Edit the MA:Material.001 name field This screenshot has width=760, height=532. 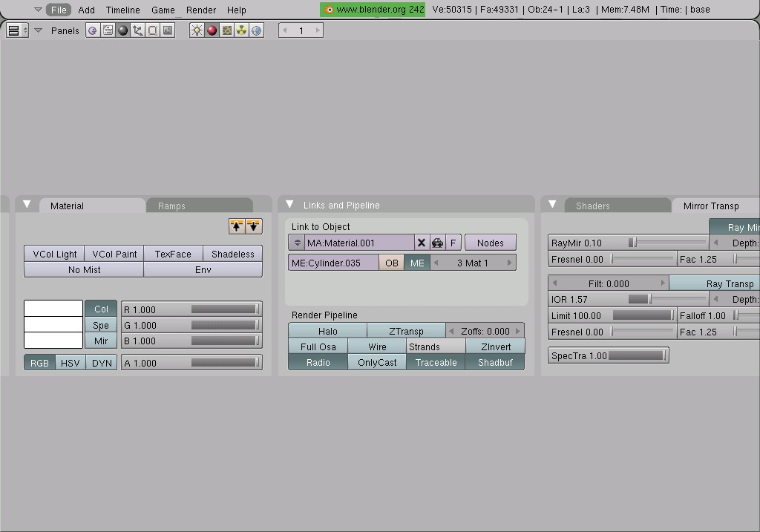pos(359,243)
